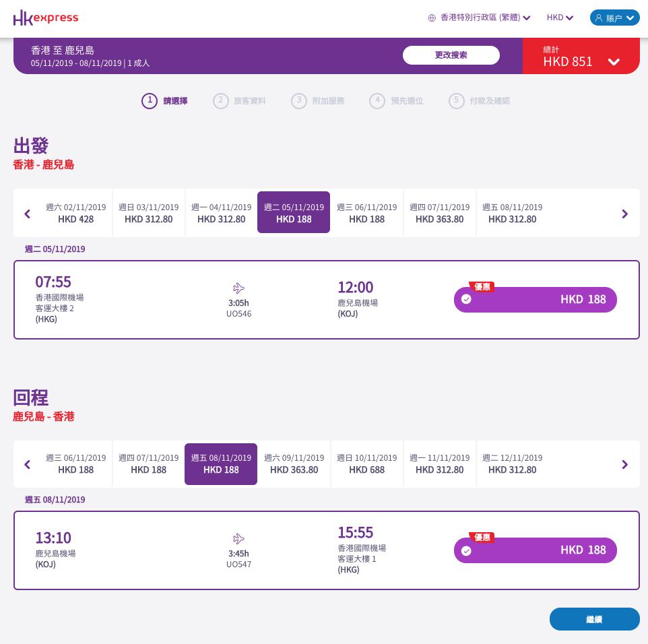648x644 pixels.
Task: Click the account user icon
Action: click(598, 18)
